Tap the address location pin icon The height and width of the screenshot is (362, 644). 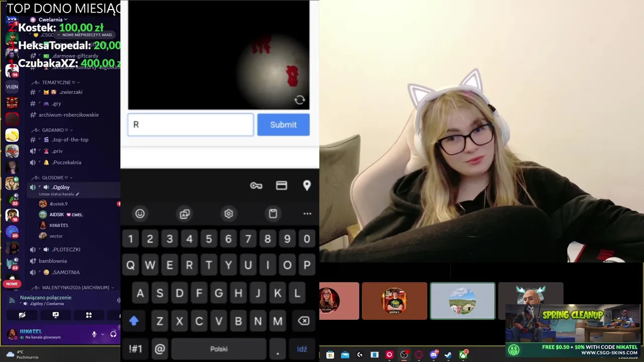[307, 186]
